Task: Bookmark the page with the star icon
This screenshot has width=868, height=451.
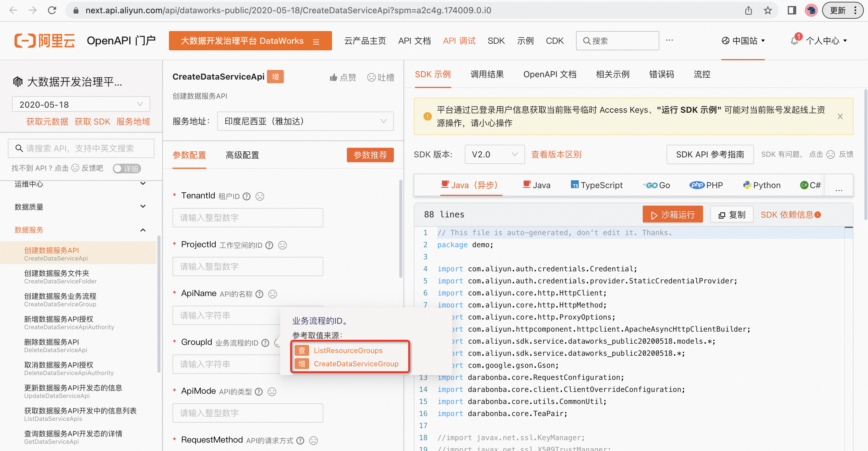Action: click(768, 11)
